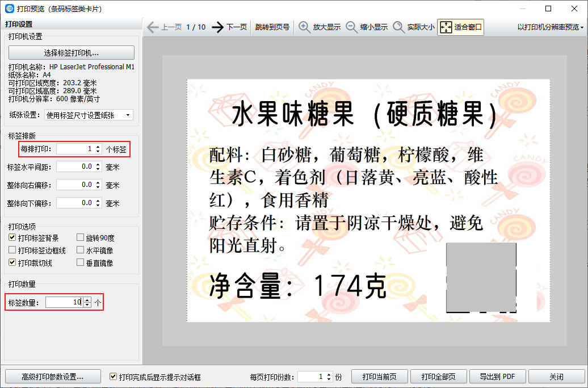Click 选择标签打印机 button

pos(72,53)
